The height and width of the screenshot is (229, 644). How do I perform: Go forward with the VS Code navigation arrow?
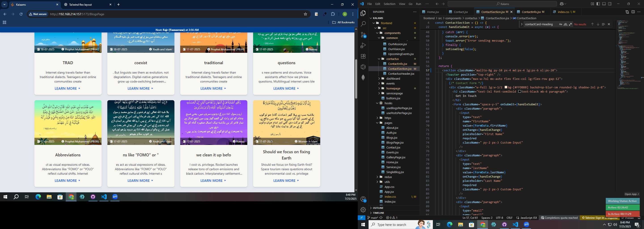[443, 4]
